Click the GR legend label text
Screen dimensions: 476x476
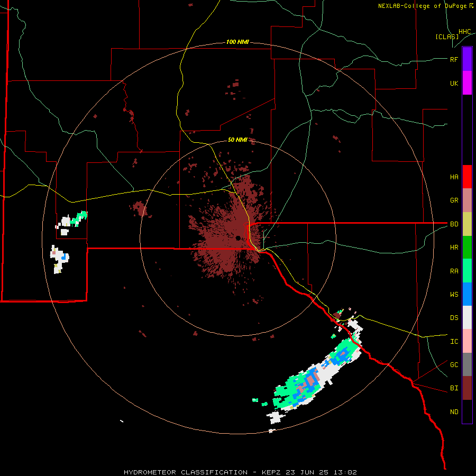click(x=454, y=200)
